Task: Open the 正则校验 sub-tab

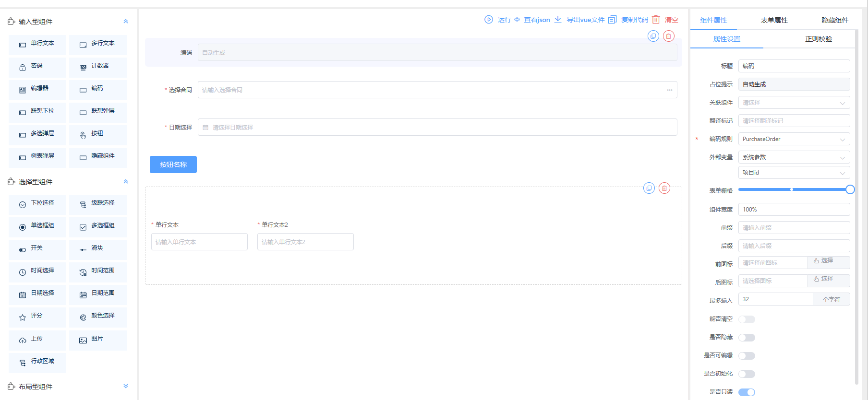Action: pyautogui.click(x=819, y=39)
